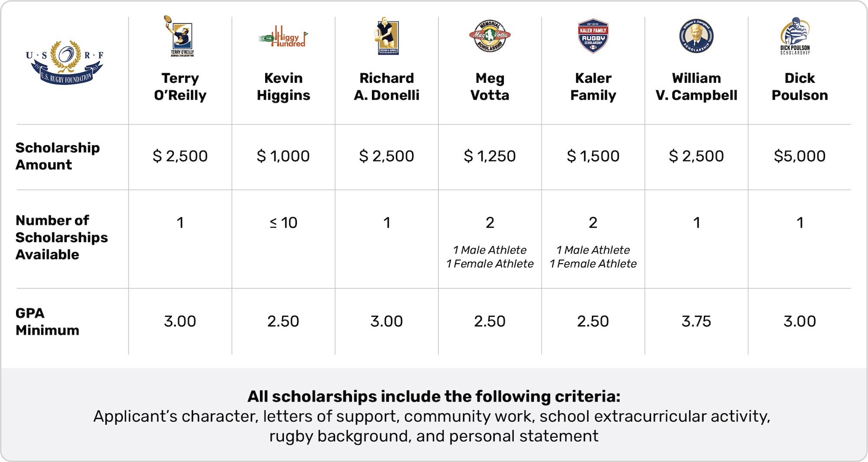The height and width of the screenshot is (462, 868).
Task: Click the $5,000 scholarship amount
Action: [799, 156]
